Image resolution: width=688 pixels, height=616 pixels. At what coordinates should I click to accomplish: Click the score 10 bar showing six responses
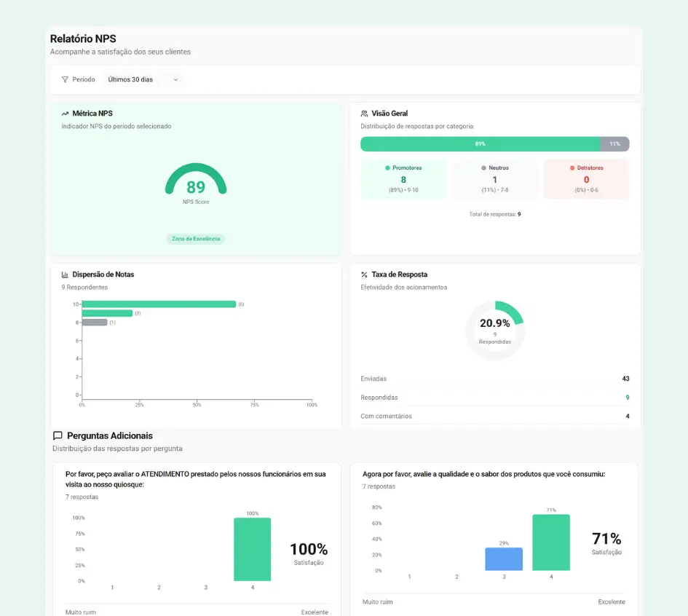click(159, 304)
